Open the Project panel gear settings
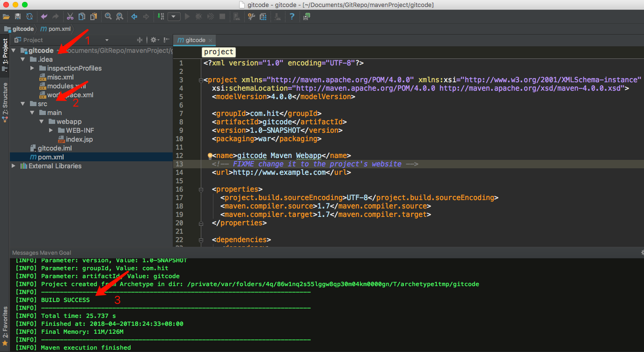This screenshot has width=644, height=352. pyautogui.click(x=154, y=40)
